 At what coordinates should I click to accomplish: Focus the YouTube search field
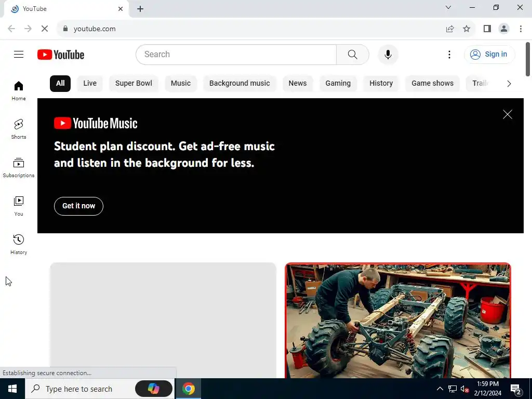click(236, 54)
